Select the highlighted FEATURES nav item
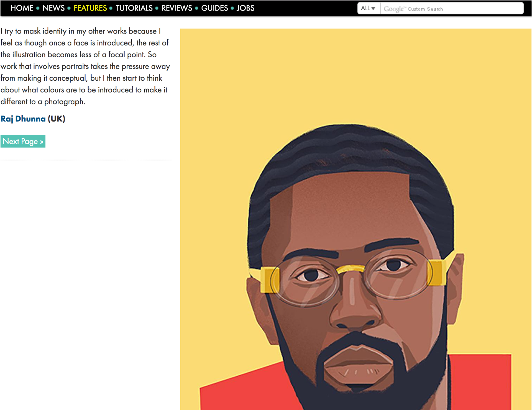Image resolution: width=532 pixels, height=410 pixels. pyautogui.click(x=90, y=8)
